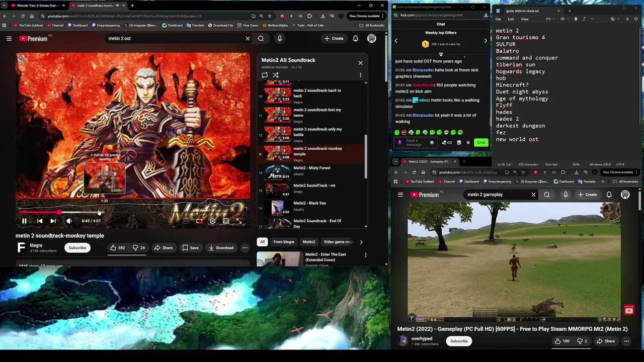Image resolution: width=644 pixels, height=362 pixels.
Task: Bookmark this page with the star icon
Action: point(270,16)
